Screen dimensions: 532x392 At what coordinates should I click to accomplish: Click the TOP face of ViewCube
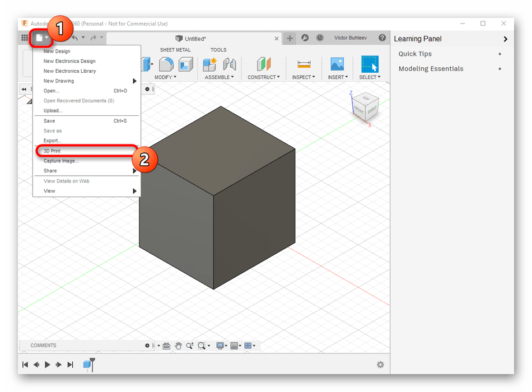[x=366, y=99]
